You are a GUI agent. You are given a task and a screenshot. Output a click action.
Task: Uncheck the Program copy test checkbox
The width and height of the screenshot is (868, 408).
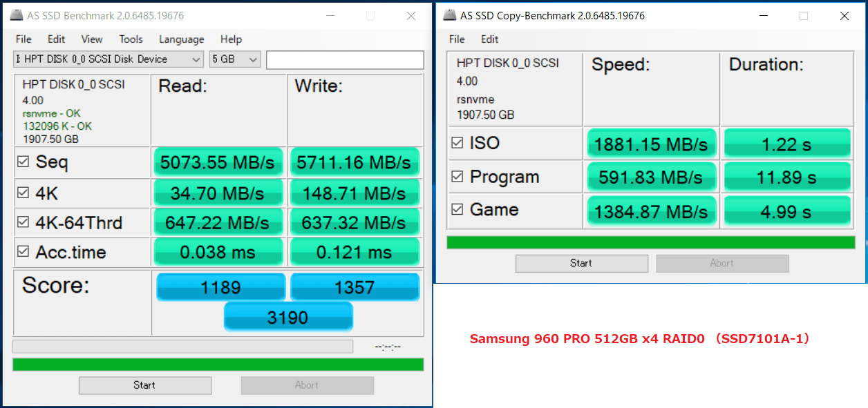click(457, 177)
